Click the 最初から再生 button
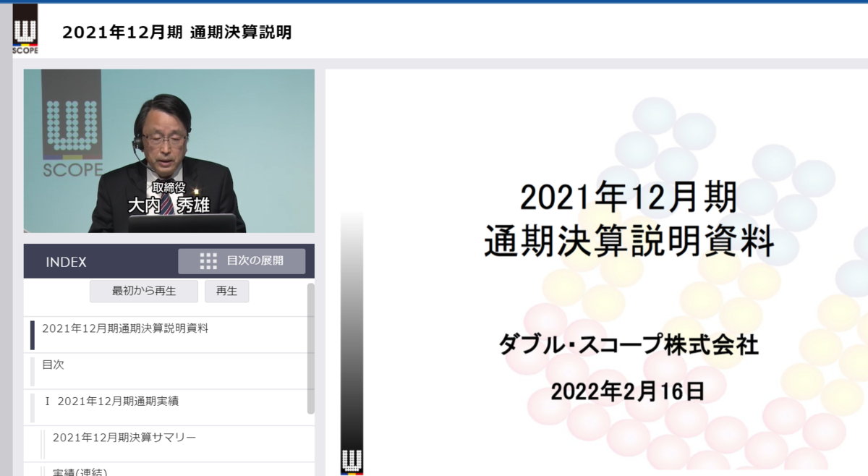 point(144,292)
